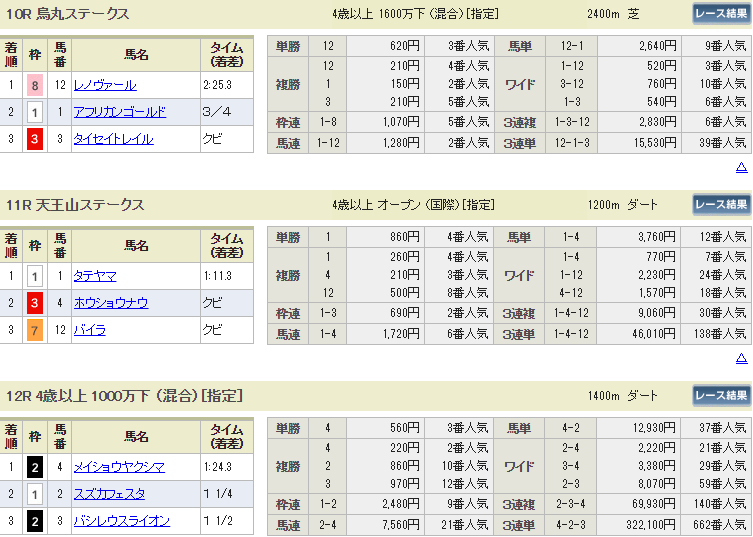Click margin 3/4 for アフリカンゴールド
The width and height of the screenshot is (753, 537).
click(x=217, y=112)
